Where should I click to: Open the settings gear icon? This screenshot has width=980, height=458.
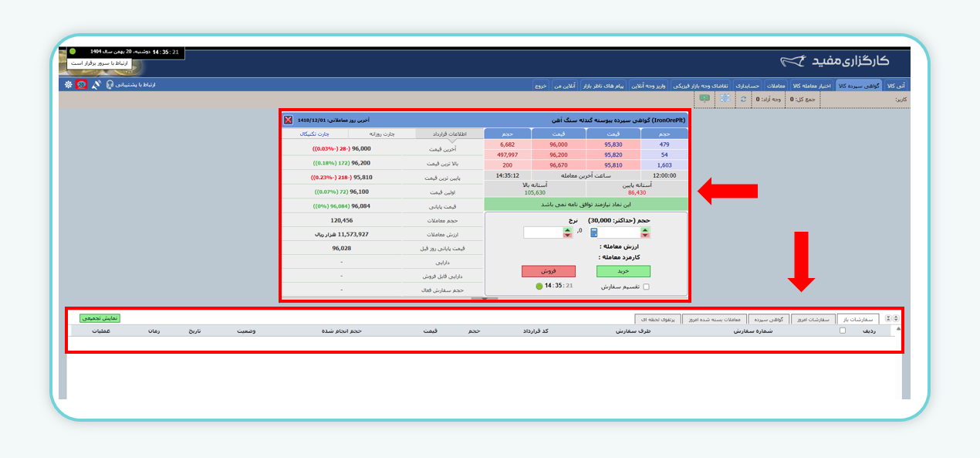[x=68, y=84]
